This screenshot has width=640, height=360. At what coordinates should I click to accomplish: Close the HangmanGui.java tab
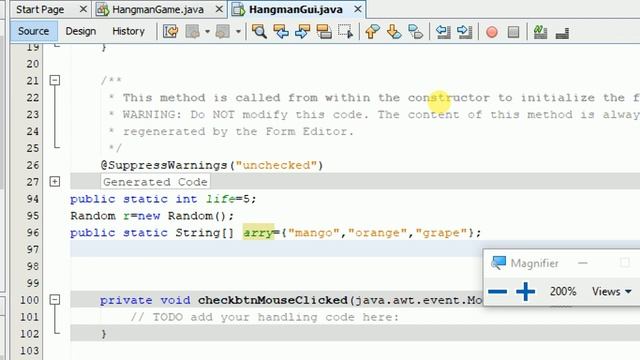click(358, 9)
